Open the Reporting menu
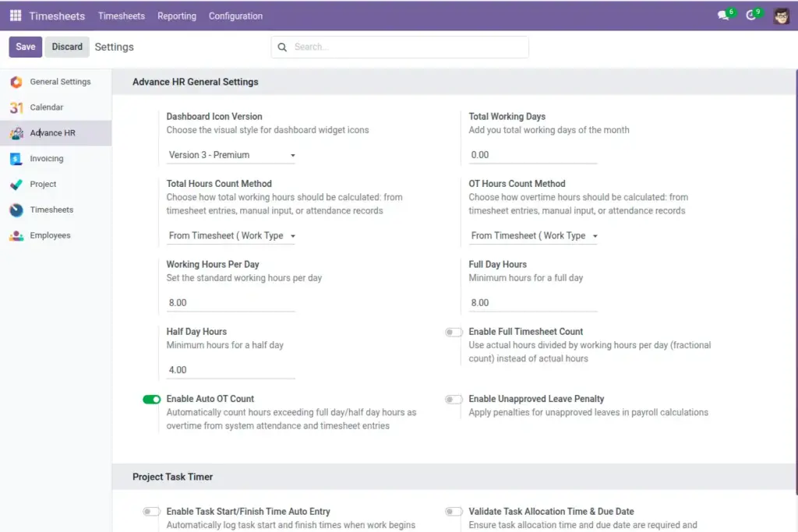Viewport: 798px width, 532px height. click(177, 16)
